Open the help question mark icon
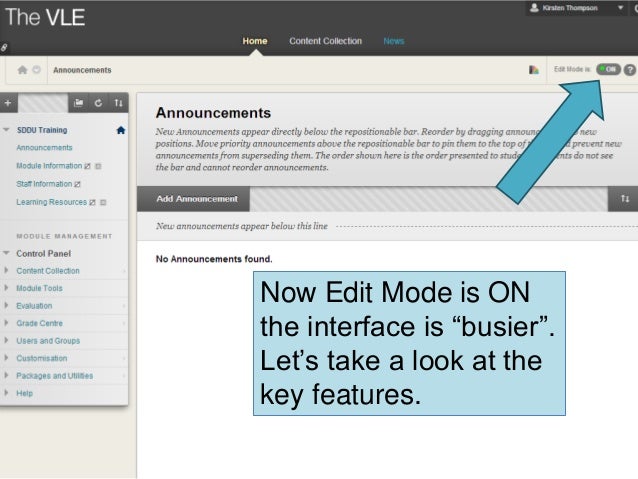 pyautogui.click(x=629, y=70)
